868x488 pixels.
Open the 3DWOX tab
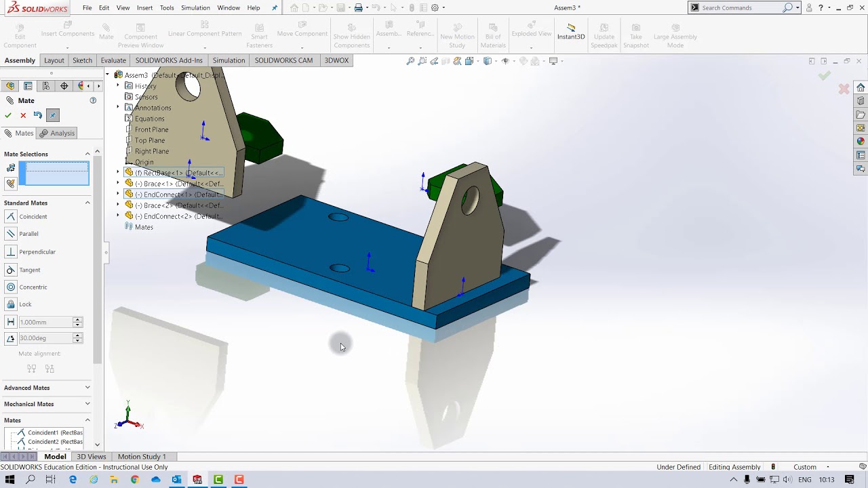coord(336,60)
